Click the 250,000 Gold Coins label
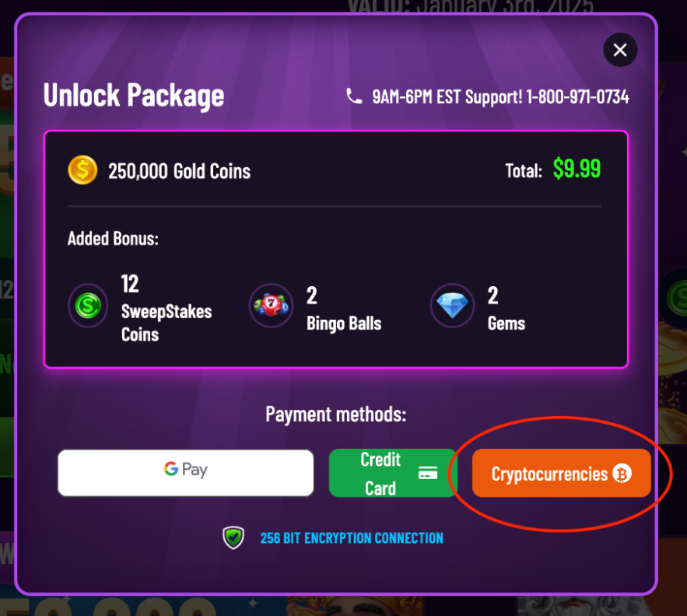Viewport: 687px width, 616px height. click(179, 171)
